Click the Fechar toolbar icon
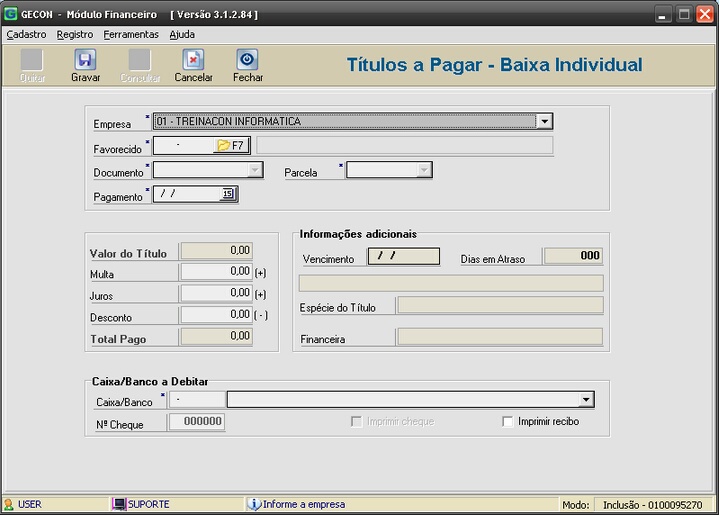The height and width of the screenshot is (515, 720). pos(247,60)
